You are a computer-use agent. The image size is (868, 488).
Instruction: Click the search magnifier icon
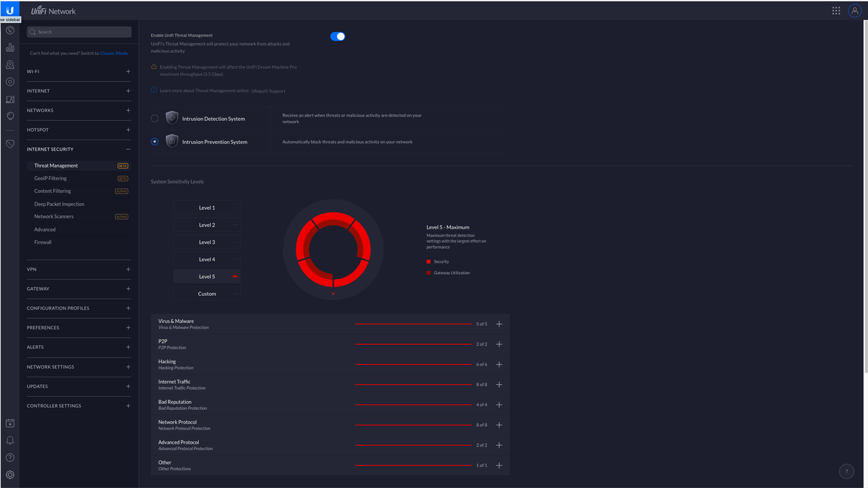click(x=33, y=32)
